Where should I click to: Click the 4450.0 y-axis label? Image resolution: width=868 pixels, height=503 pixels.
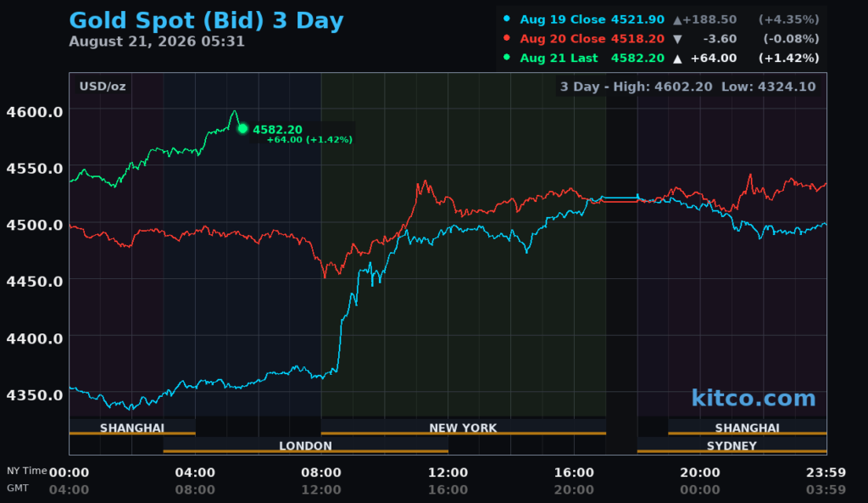click(34, 282)
